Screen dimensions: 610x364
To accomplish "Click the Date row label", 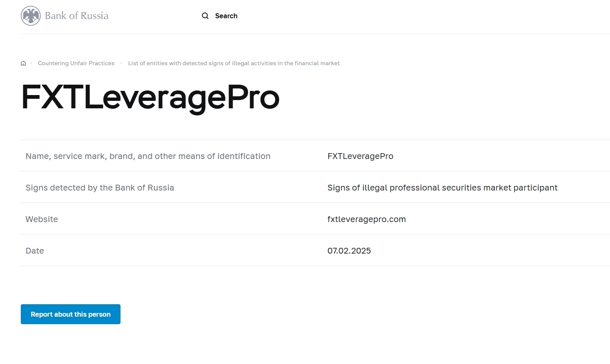I will click(x=35, y=251).
